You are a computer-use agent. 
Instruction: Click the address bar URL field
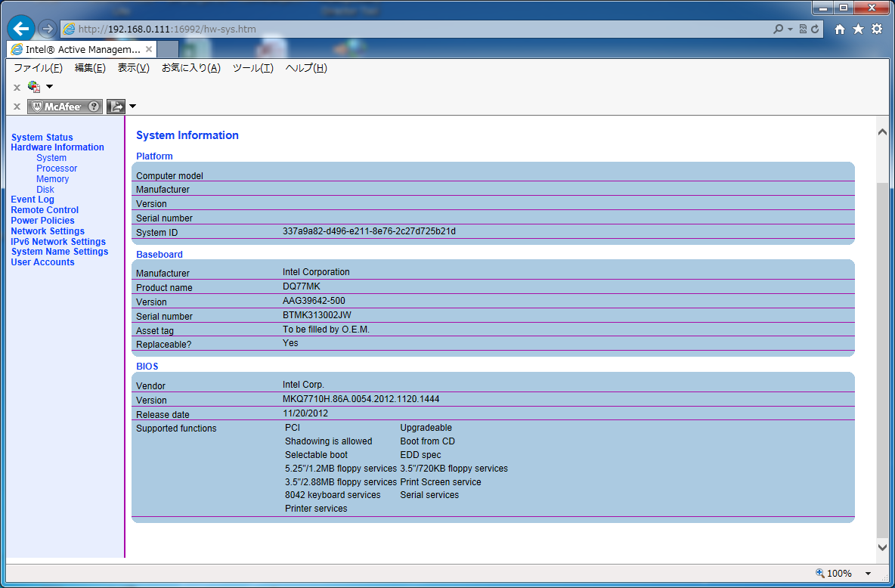416,29
